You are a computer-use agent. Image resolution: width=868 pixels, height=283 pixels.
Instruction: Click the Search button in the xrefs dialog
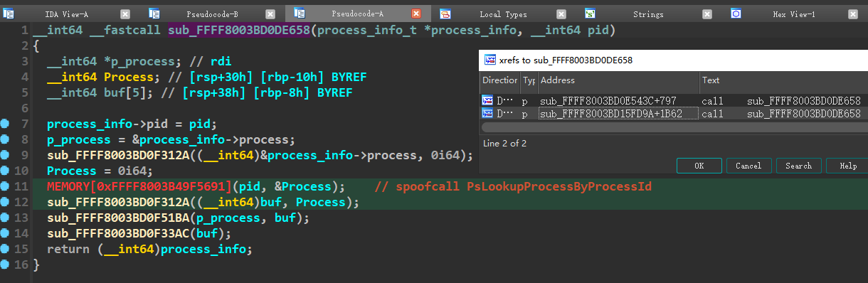pyautogui.click(x=798, y=166)
